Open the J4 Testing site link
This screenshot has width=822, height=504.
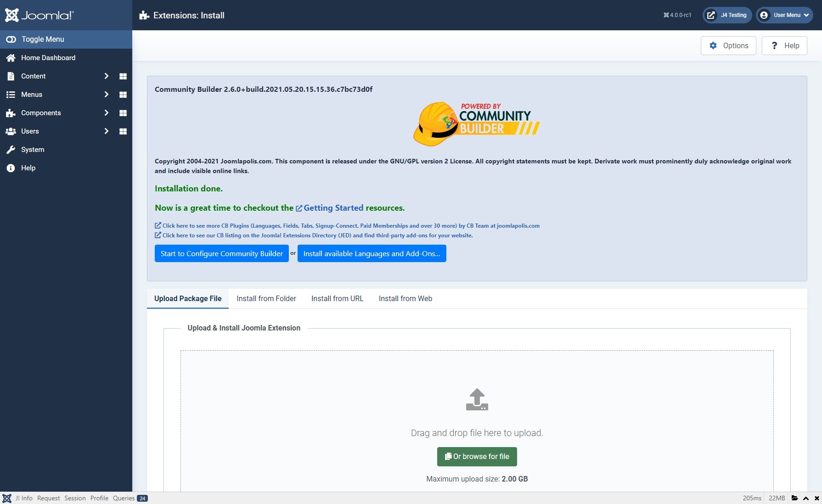[x=727, y=15]
